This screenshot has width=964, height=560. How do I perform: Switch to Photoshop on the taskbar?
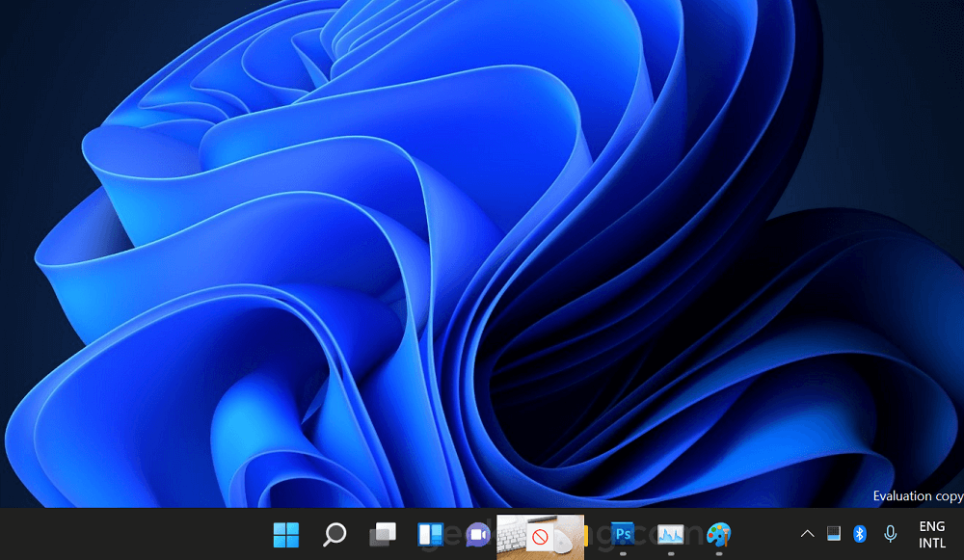pos(623,534)
